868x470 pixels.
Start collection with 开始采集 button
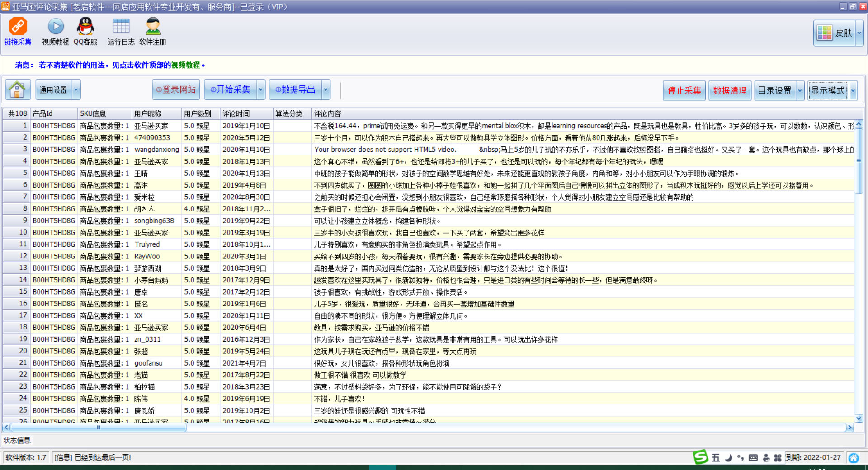click(231, 89)
